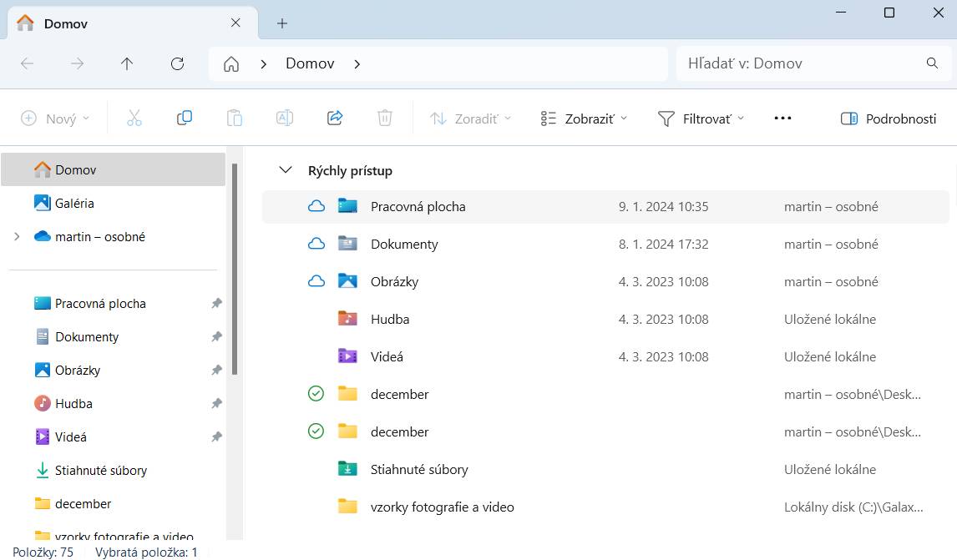
Task: Go back with the left arrow
Action: coord(27,63)
